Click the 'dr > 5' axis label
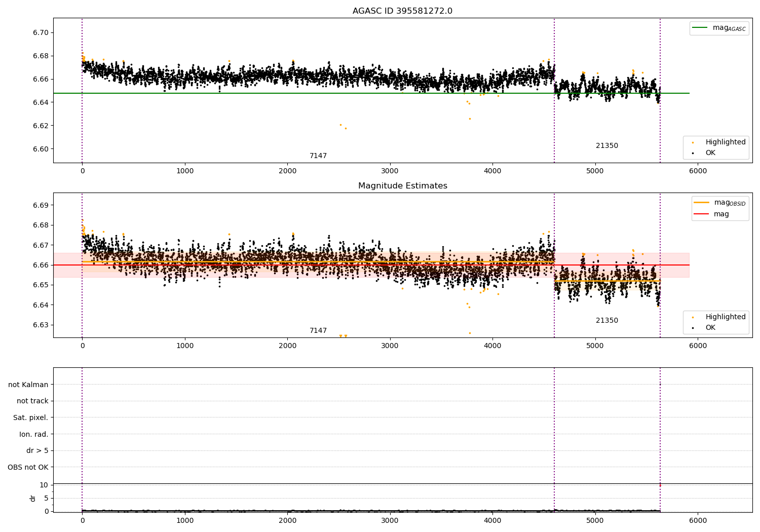The width and height of the screenshot is (760, 532). coord(37,451)
